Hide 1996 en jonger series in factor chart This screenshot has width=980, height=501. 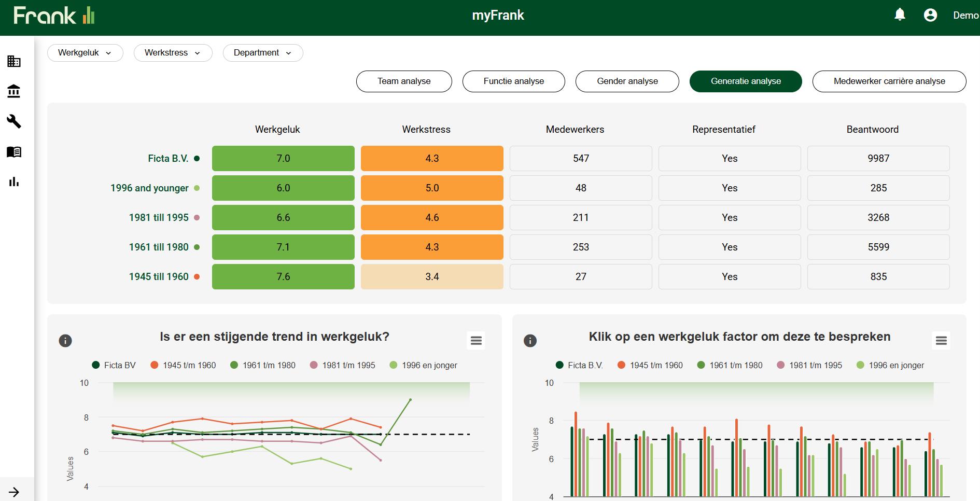pyautogui.click(x=890, y=365)
